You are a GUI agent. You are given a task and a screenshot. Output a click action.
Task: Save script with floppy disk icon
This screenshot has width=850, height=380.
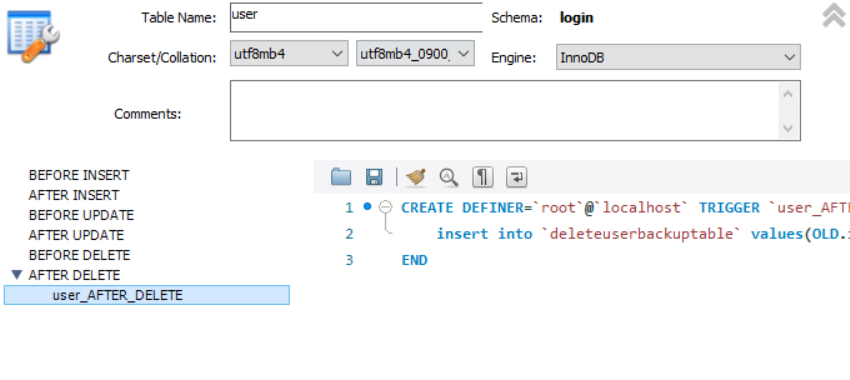coord(374,177)
